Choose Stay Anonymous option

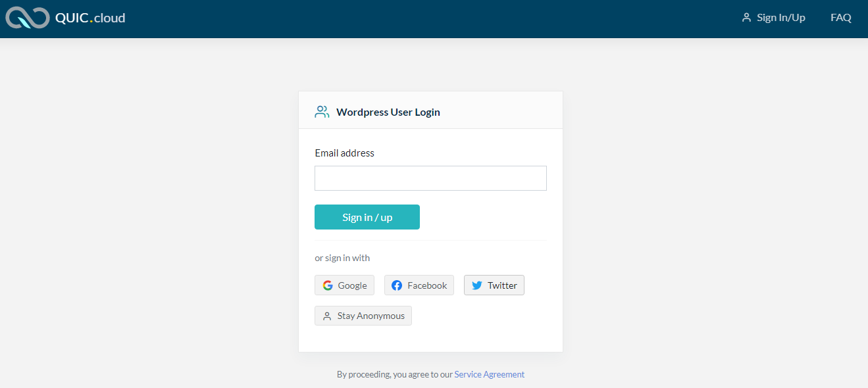point(363,316)
